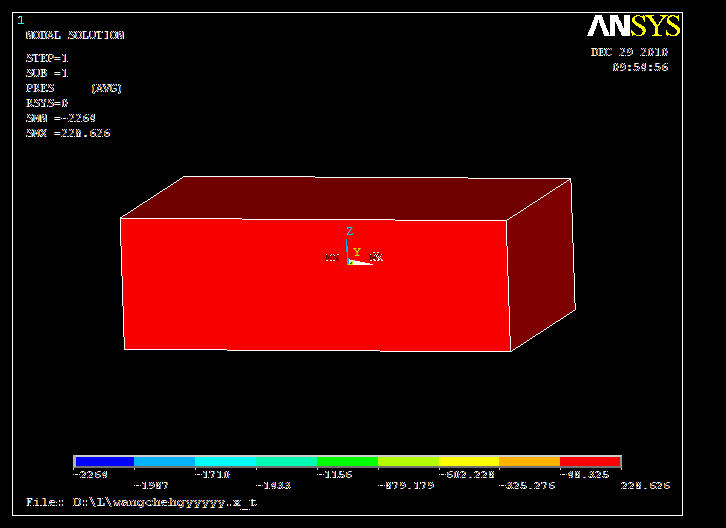This screenshot has width=726, height=528.
Task: Click the ANSYS logo
Action: tap(633, 26)
